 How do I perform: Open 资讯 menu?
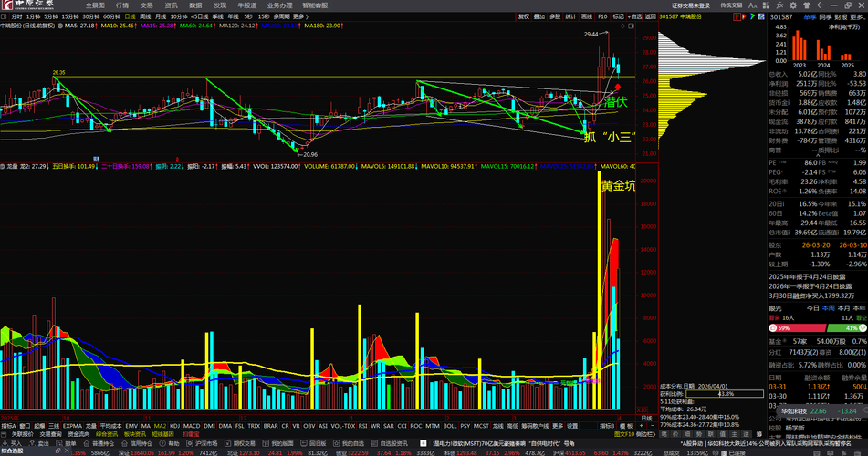point(171,5)
